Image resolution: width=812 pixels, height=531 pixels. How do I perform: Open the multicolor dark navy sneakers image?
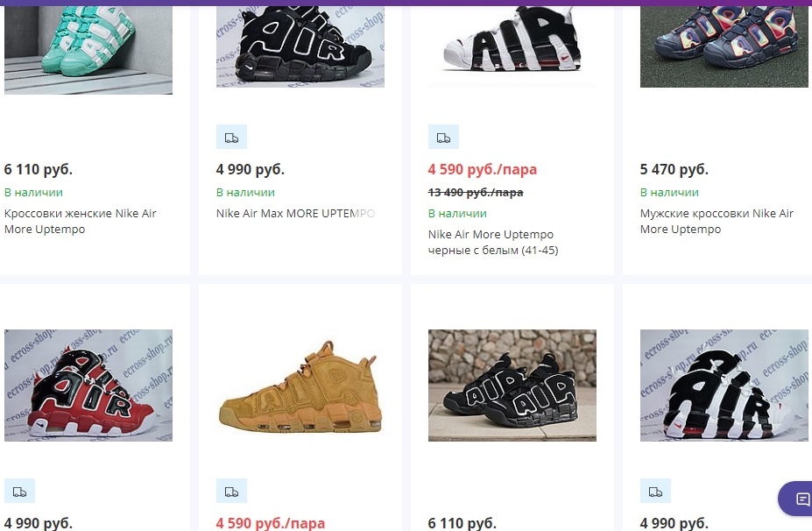(724, 44)
